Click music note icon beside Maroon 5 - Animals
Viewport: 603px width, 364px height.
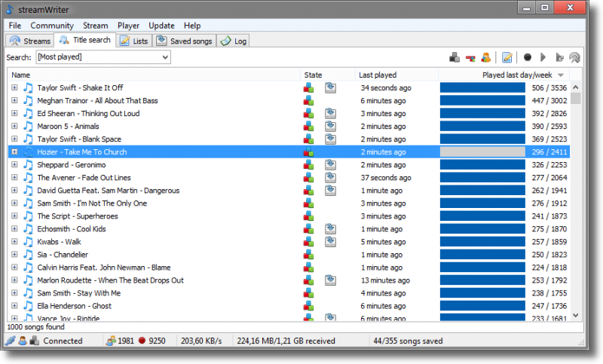[28, 127]
